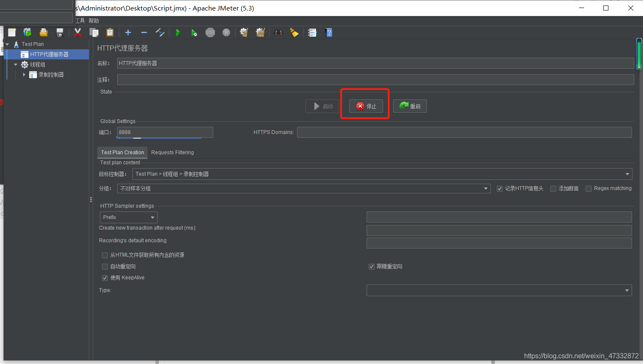The height and width of the screenshot is (364, 643).
Task: Start the test with green play icon
Action: click(178, 32)
